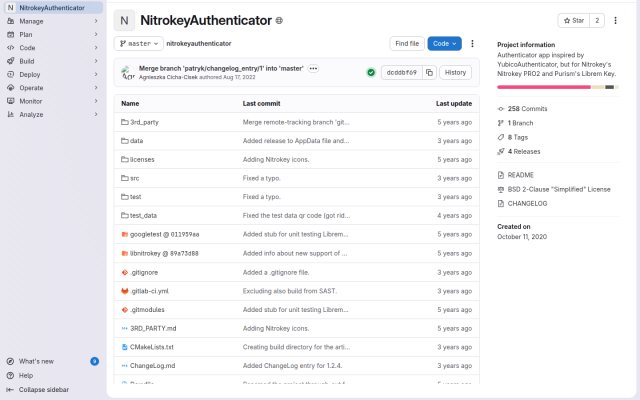Click the Help question mark icon

click(x=11, y=376)
